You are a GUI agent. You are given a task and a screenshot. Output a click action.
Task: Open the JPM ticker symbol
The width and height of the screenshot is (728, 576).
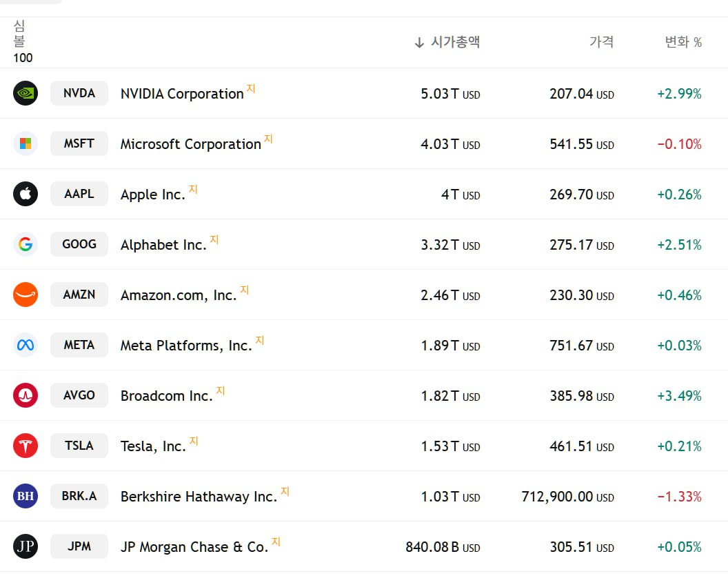point(79,547)
